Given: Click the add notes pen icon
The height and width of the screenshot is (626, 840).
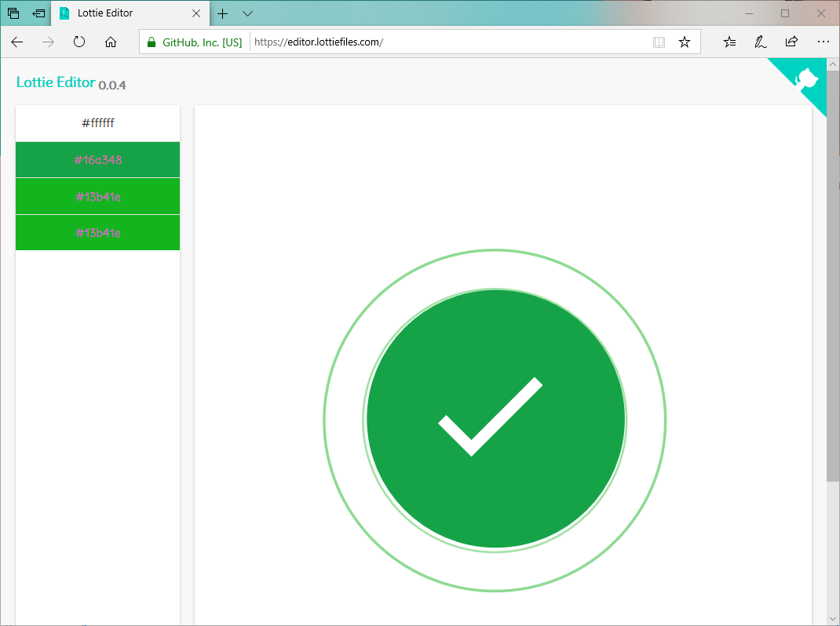Looking at the screenshot, I should 760,42.
